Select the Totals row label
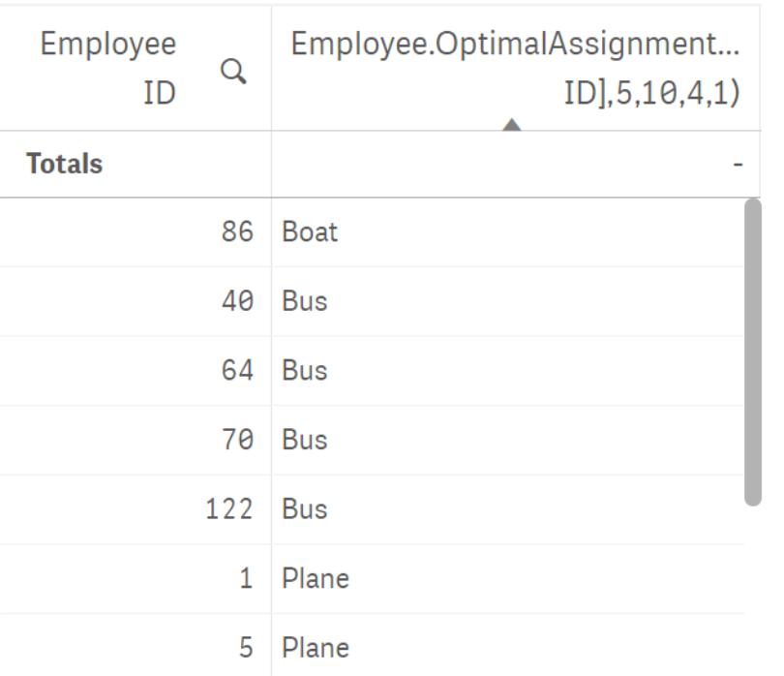This screenshot has width=784, height=676. tap(65, 164)
